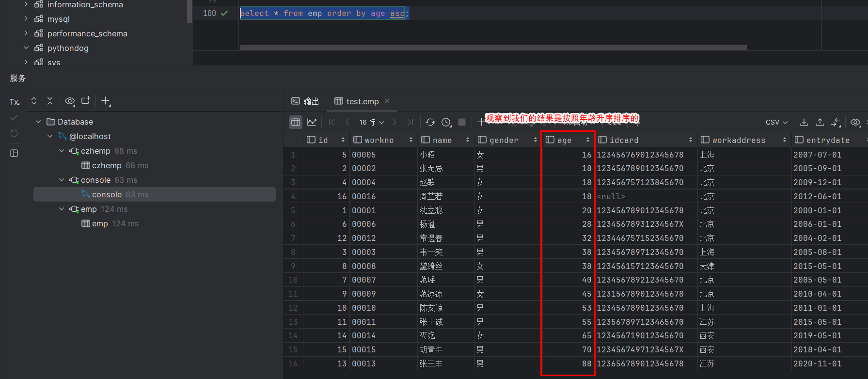
Task: Expand the information_schema node
Action: pyautogui.click(x=26, y=4)
